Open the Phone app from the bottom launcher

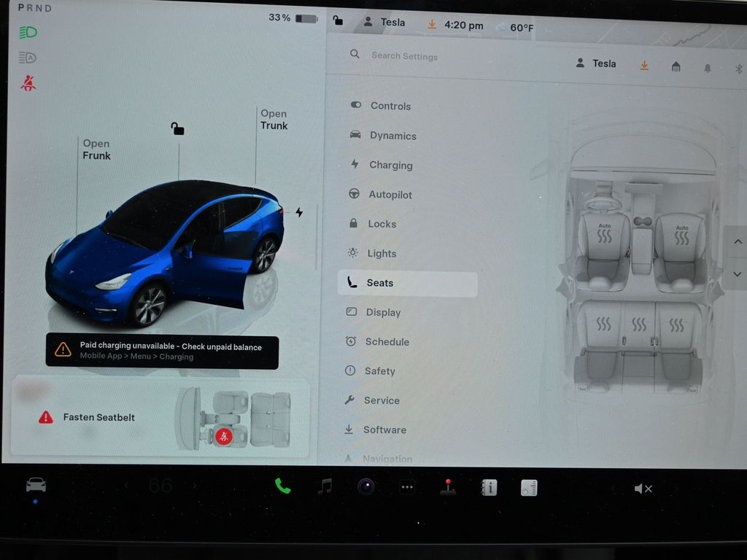[x=282, y=487]
